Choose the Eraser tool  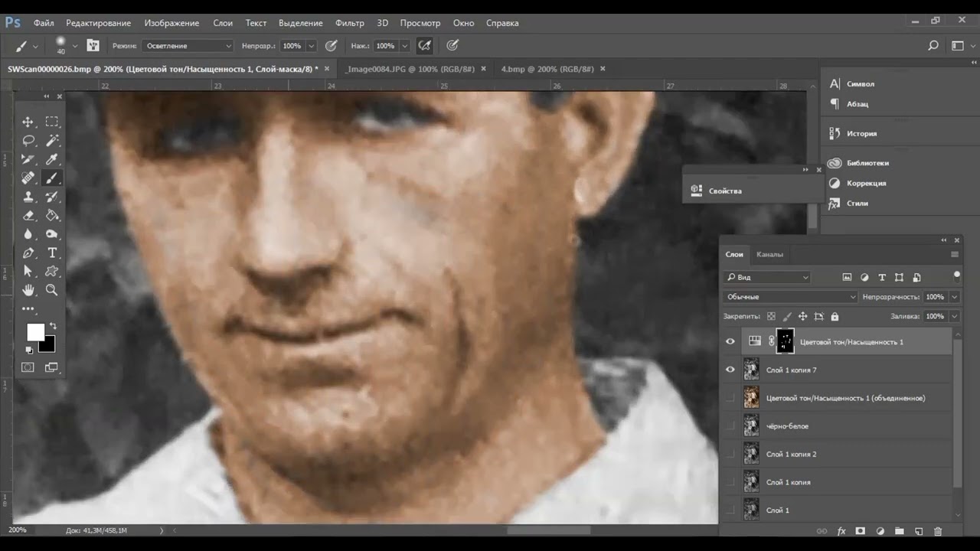(x=28, y=216)
